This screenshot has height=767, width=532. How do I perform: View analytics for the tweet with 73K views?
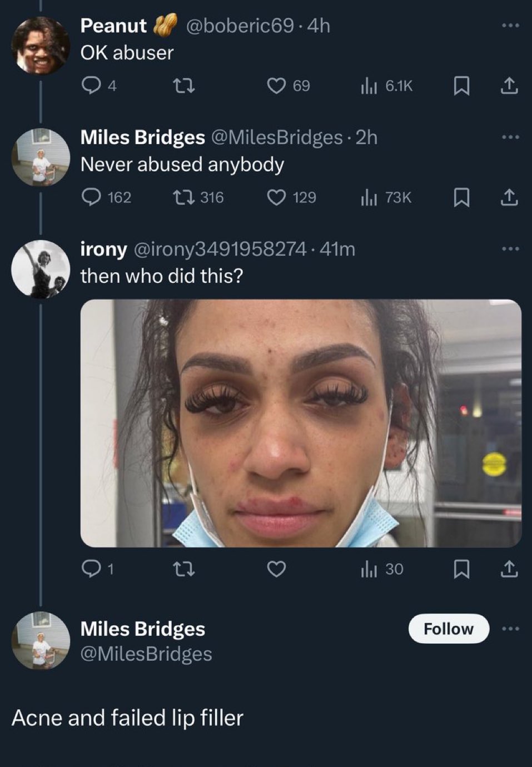(x=371, y=197)
